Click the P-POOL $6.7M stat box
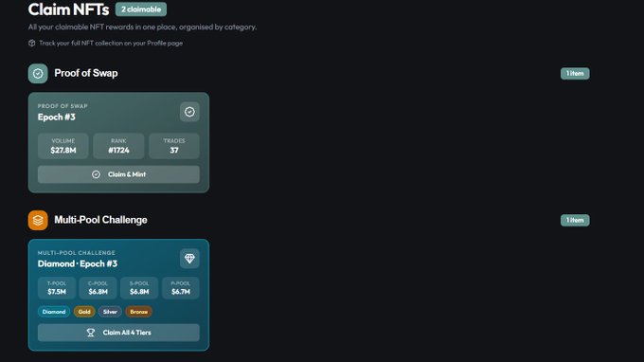The height and width of the screenshot is (362, 644). click(181, 288)
